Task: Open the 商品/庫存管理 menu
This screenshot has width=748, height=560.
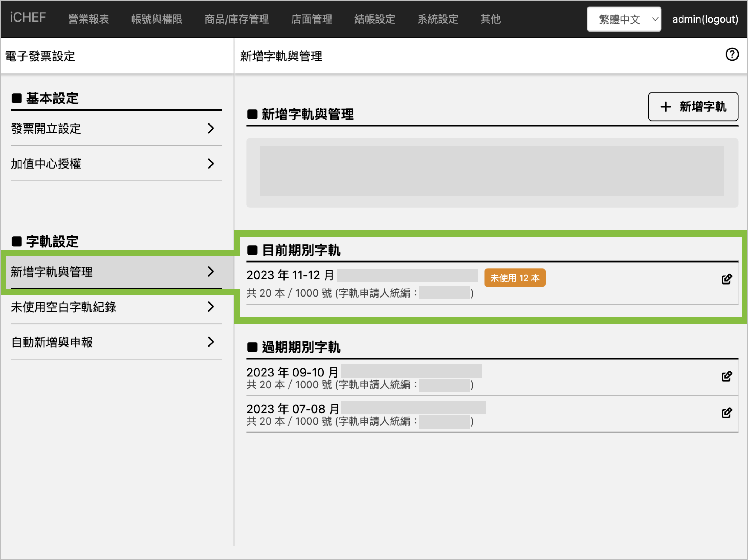Action: [x=237, y=19]
